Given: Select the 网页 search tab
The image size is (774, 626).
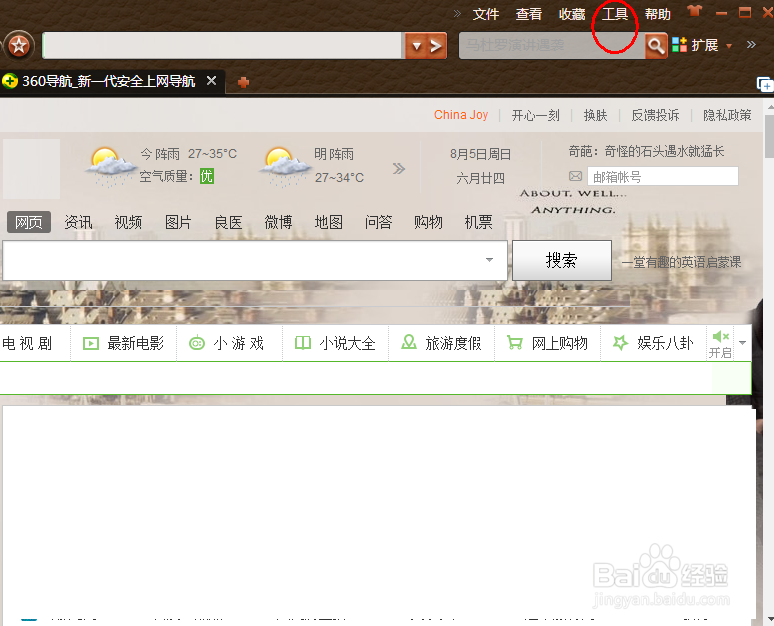Looking at the screenshot, I should pyautogui.click(x=29, y=222).
